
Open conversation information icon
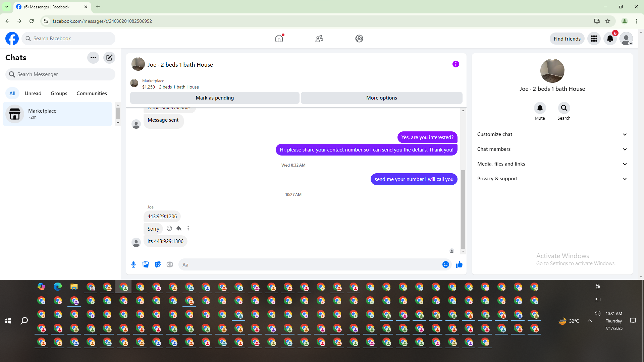click(455, 64)
